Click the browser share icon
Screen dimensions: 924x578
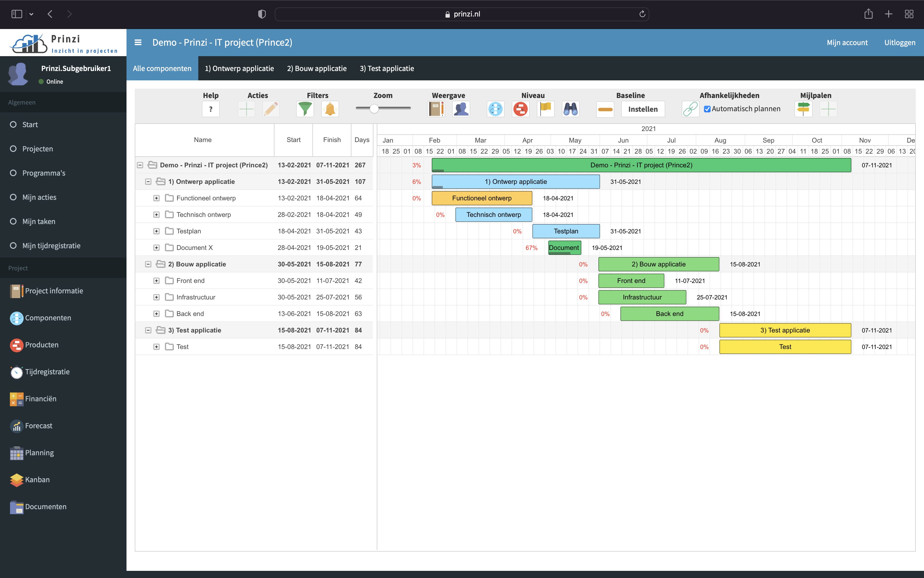pyautogui.click(x=868, y=14)
